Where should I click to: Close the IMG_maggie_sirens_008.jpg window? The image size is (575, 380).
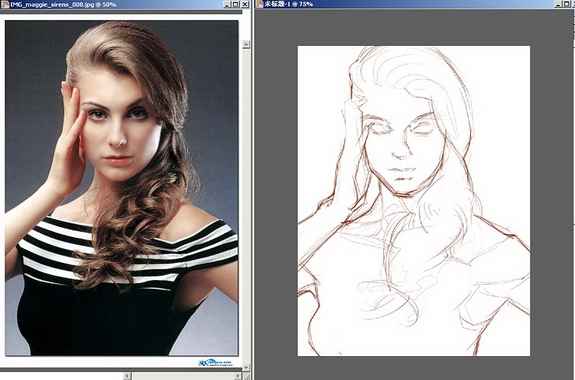(245, 4)
